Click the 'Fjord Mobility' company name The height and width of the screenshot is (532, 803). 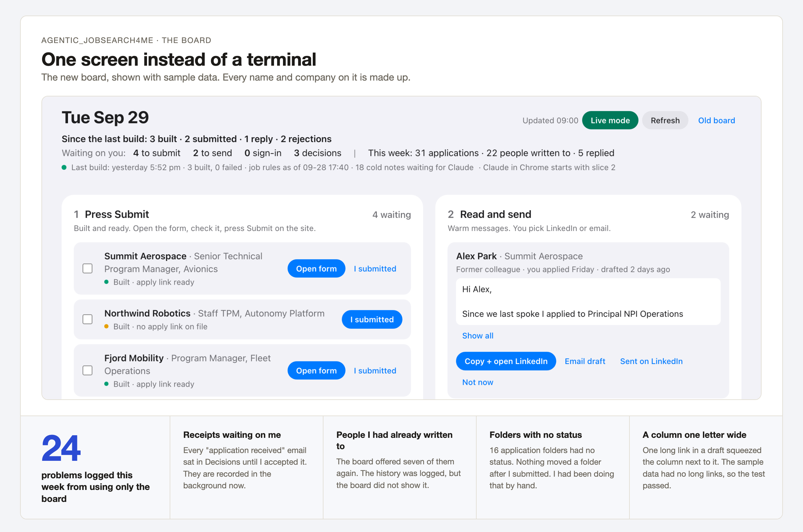(x=134, y=358)
